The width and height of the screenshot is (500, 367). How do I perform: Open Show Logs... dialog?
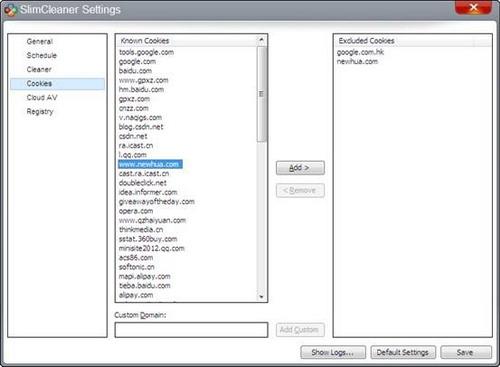pos(333,352)
